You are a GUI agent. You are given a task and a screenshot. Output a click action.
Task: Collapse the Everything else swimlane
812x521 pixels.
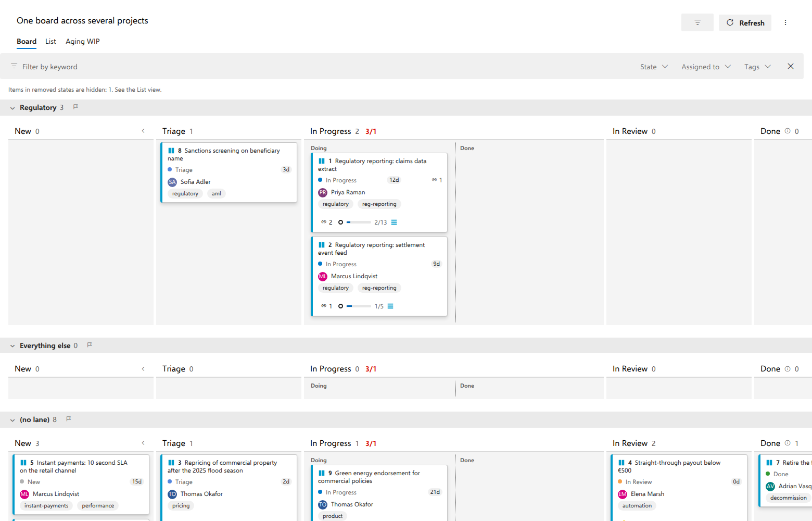pyautogui.click(x=12, y=346)
